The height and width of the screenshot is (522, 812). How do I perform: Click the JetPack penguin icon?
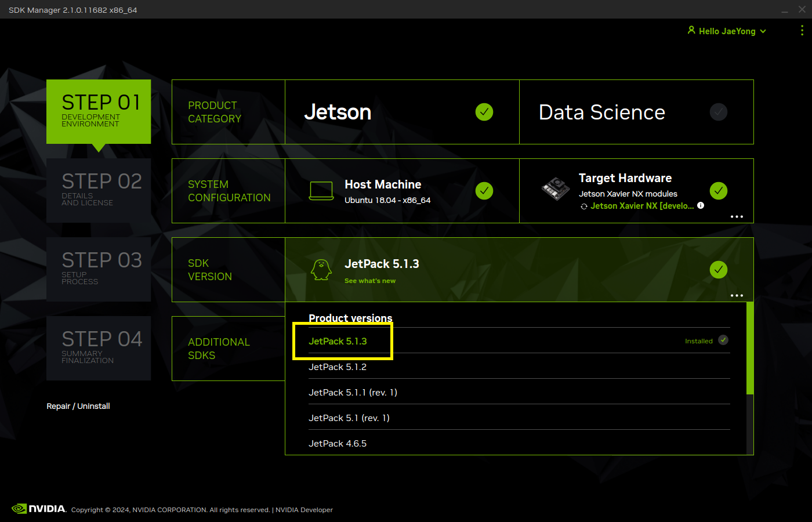tap(321, 270)
